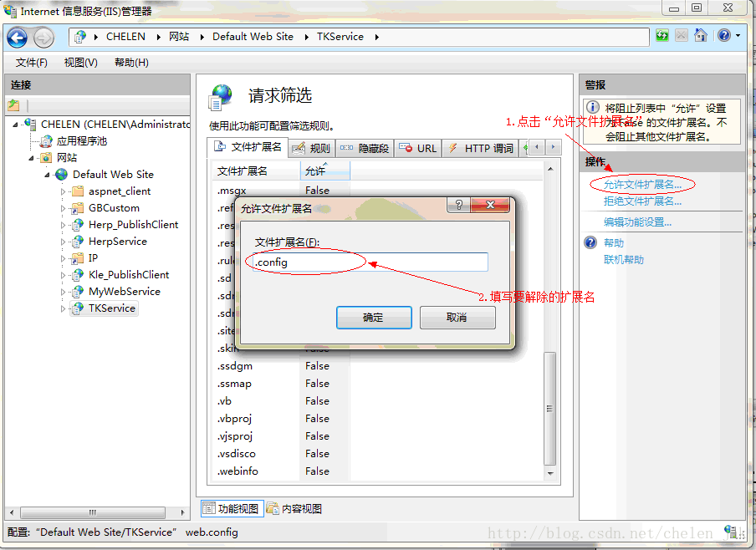Click the Forward navigation arrow
Viewport: 756px width, 550px height.
(43, 38)
